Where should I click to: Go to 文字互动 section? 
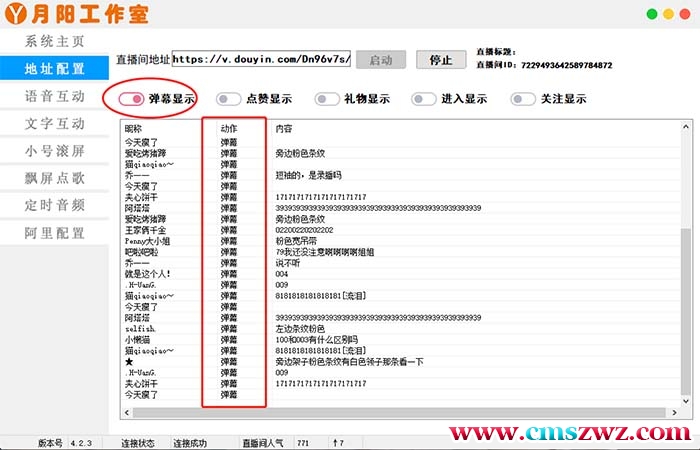point(55,124)
